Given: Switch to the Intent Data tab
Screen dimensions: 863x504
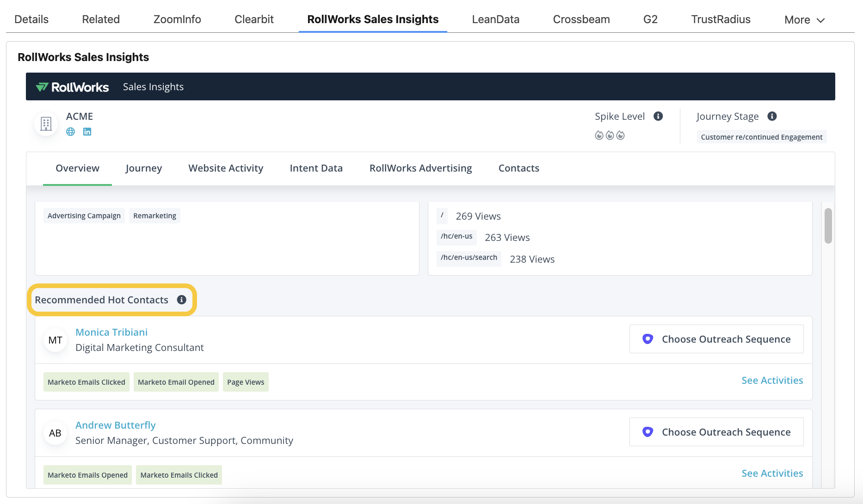Looking at the screenshot, I should click(x=316, y=168).
